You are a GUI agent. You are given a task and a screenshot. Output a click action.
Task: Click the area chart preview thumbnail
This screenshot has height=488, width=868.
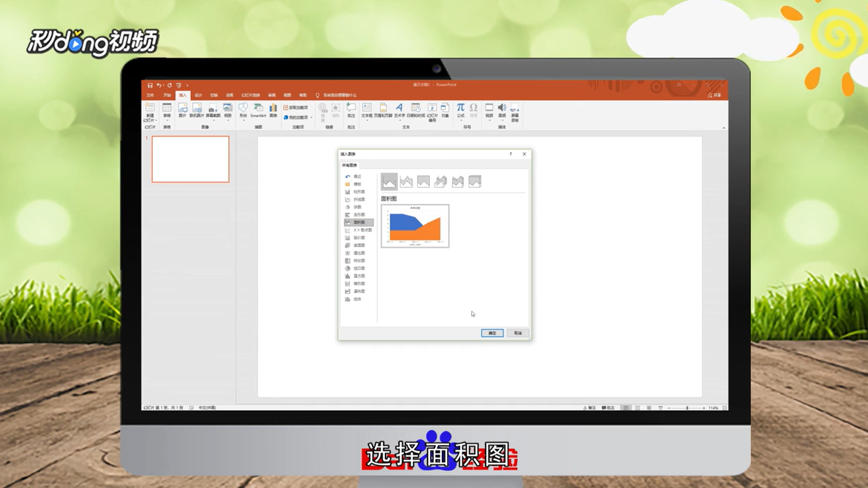(x=415, y=226)
